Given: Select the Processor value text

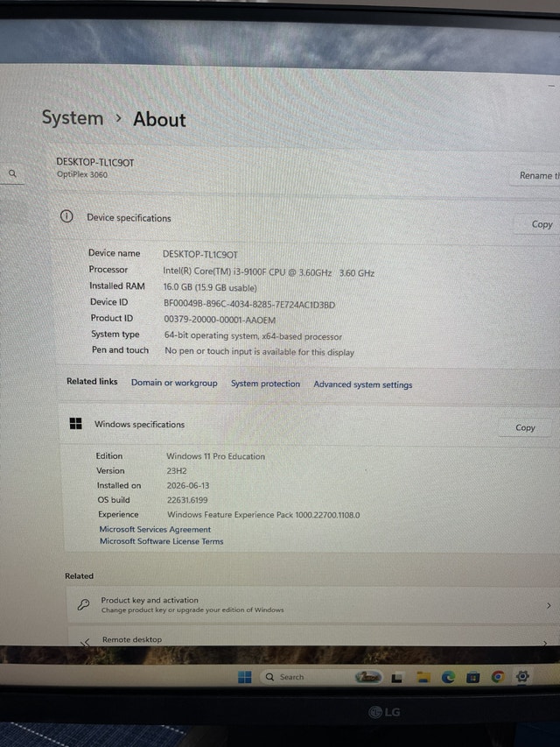Looking at the screenshot, I should pos(269,272).
